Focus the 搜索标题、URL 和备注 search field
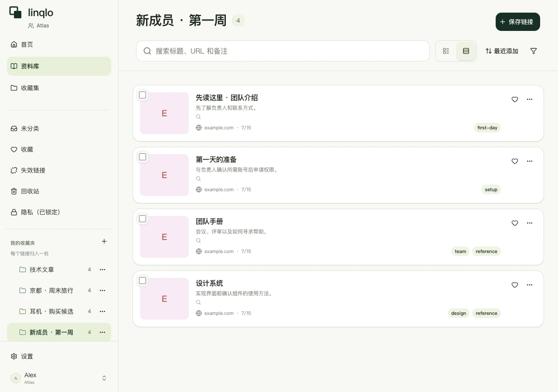 pos(283,51)
